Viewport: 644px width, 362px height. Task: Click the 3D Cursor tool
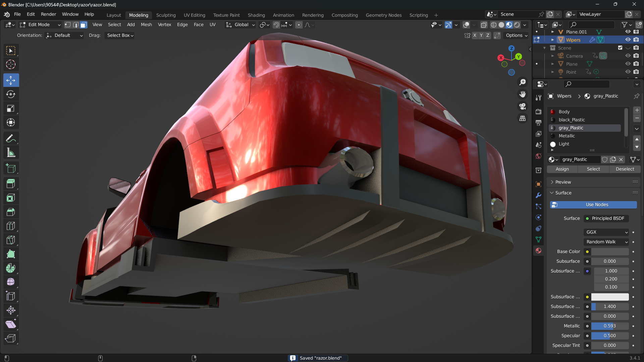(x=11, y=64)
